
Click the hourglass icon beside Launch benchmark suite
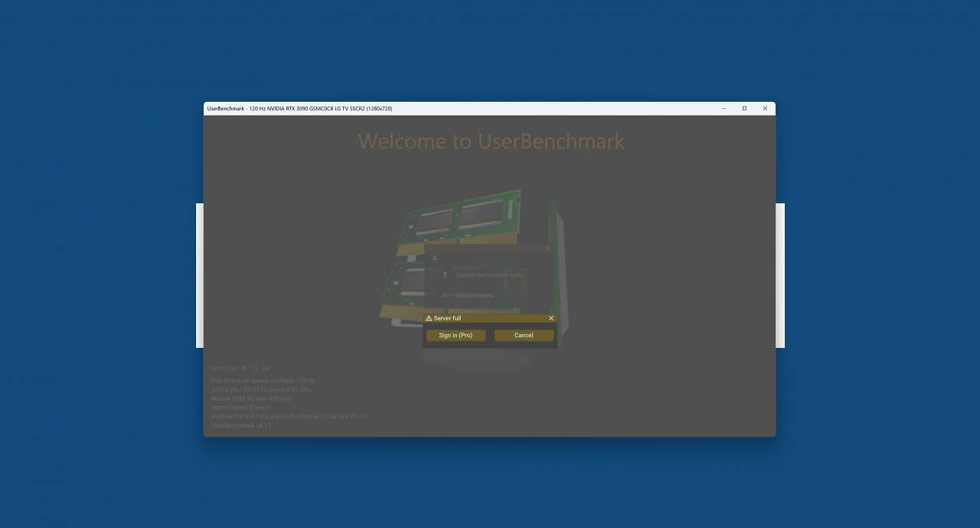tap(445, 274)
